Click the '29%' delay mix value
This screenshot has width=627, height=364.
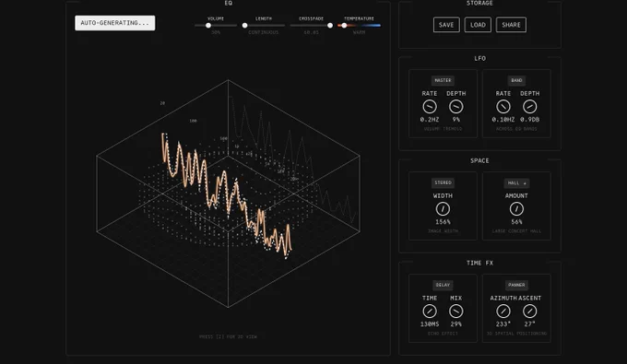[x=455, y=324]
